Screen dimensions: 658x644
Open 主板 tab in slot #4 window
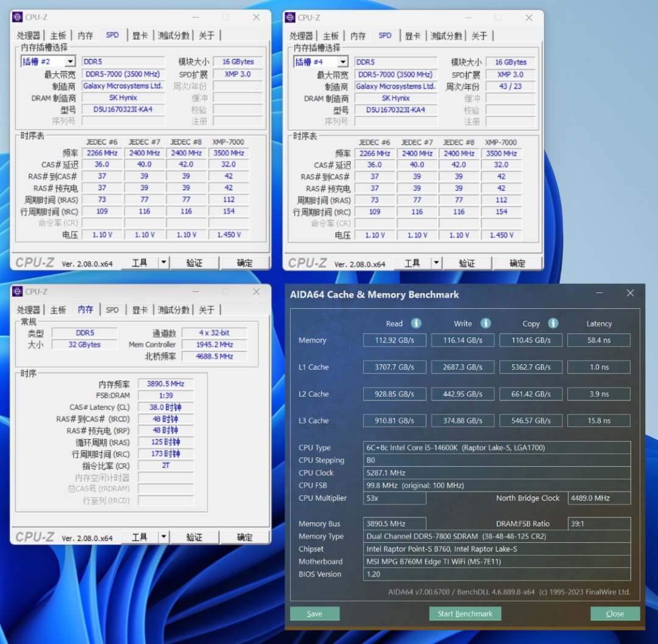coord(331,36)
